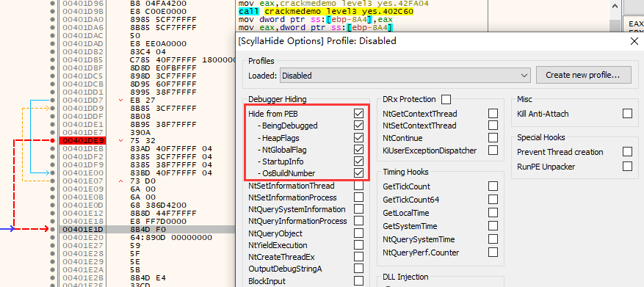Click the Create new profile button

583,75
